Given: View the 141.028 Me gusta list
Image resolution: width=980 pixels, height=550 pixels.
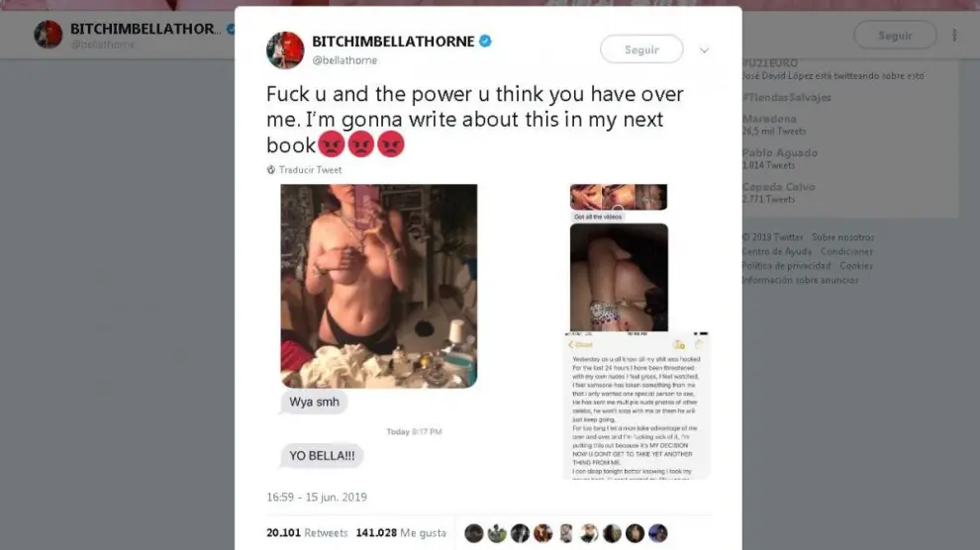Looking at the screenshot, I should [401, 533].
